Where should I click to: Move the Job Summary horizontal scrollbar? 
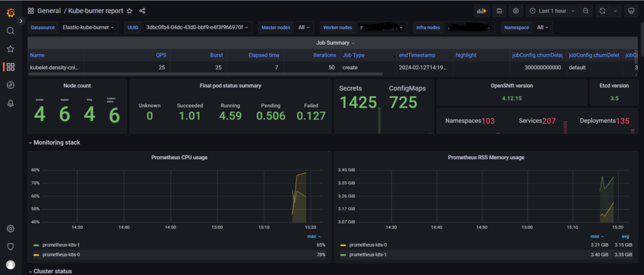[x=206, y=74]
